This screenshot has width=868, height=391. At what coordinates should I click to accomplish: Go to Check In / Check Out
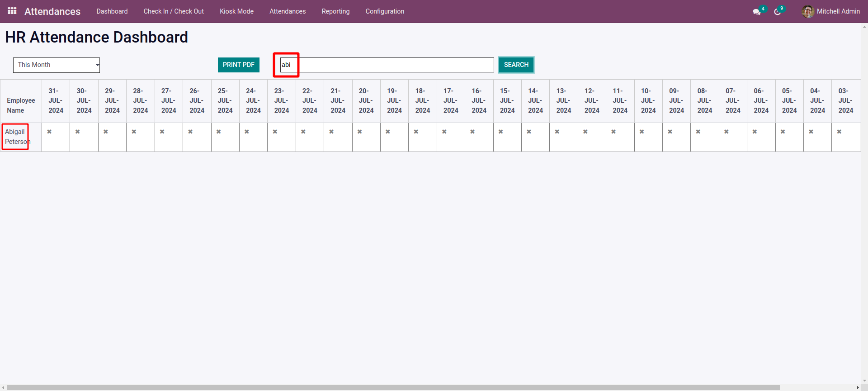tap(174, 11)
